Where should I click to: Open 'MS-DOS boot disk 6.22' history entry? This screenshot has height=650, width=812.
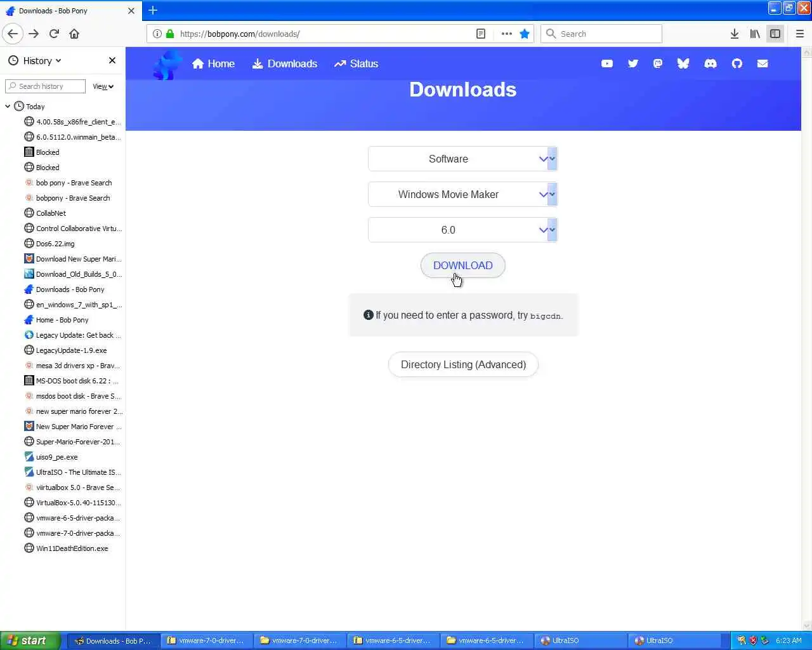[72, 381]
